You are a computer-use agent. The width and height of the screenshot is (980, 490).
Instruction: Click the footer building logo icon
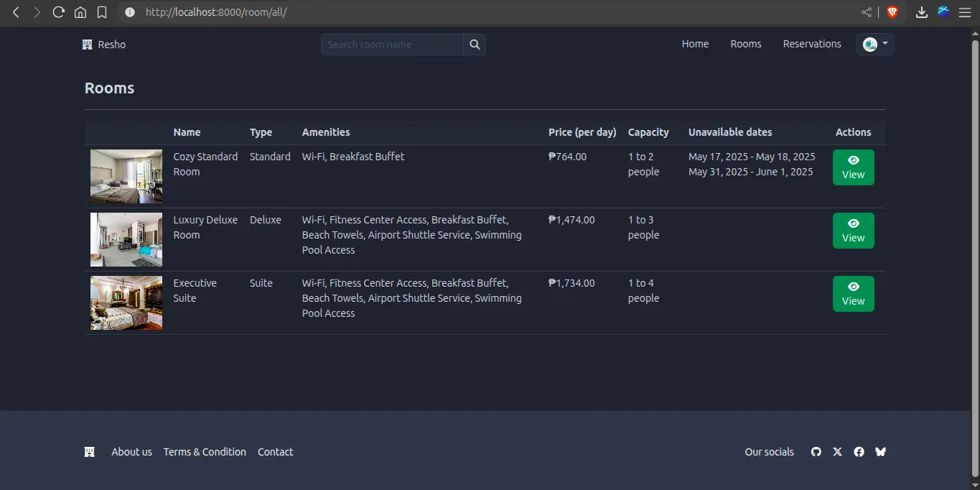point(90,452)
